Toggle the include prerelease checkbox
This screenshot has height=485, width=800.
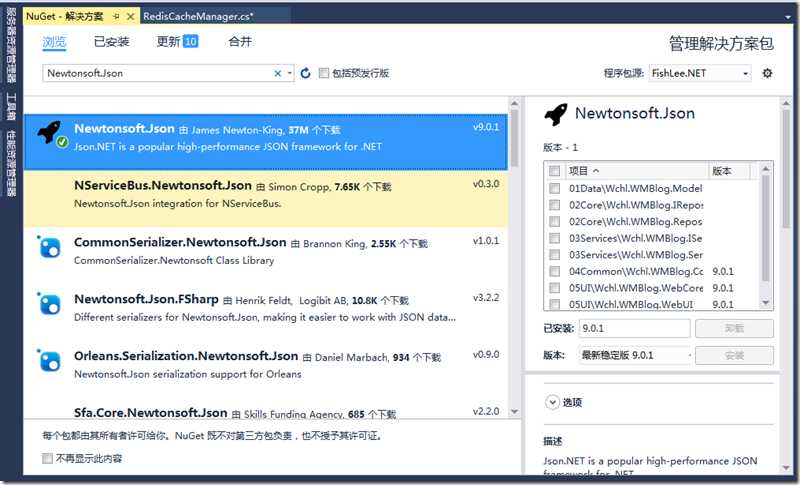pyautogui.click(x=323, y=73)
